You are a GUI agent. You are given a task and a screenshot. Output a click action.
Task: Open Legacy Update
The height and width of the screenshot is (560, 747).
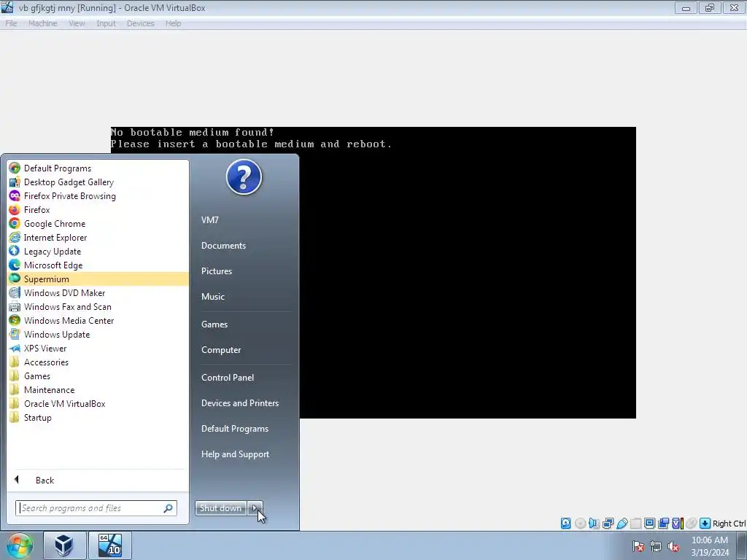click(x=98, y=251)
